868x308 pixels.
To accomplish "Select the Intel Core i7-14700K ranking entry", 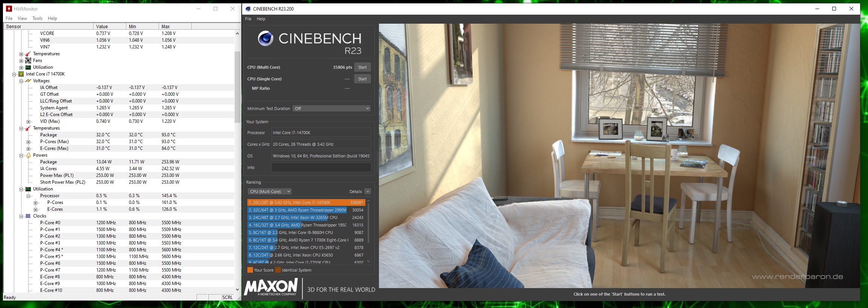I will point(306,202).
